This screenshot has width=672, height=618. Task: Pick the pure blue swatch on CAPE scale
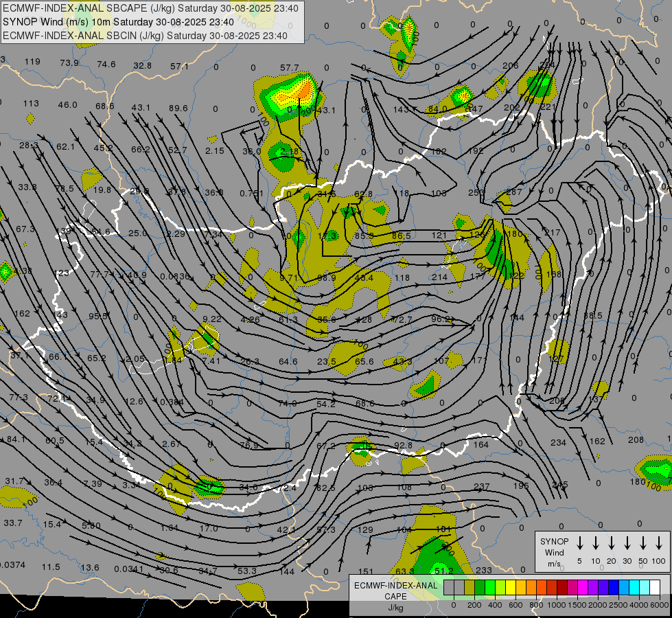pyautogui.click(x=614, y=587)
